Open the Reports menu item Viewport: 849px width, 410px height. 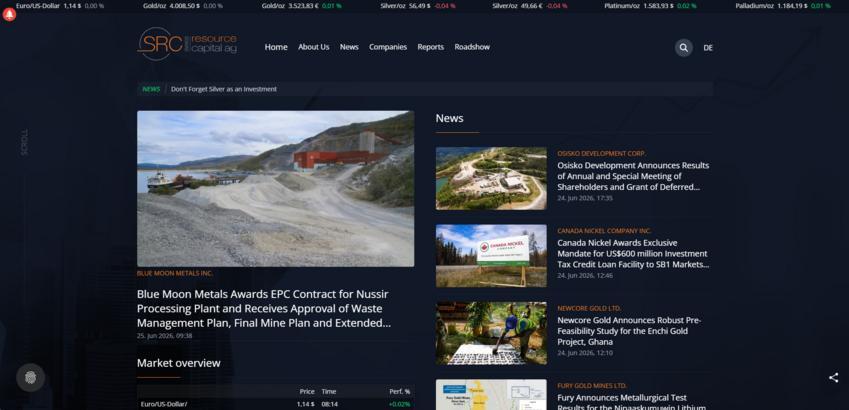point(430,47)
